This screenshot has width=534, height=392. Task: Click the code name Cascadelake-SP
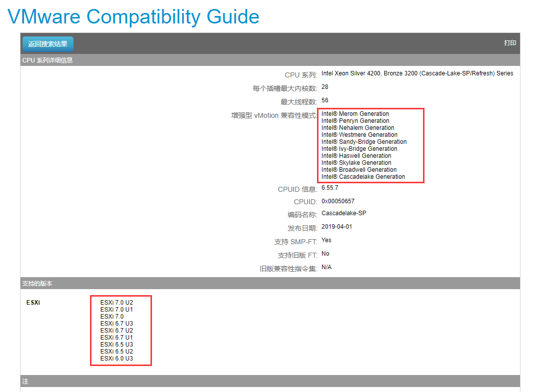click(343, 213)
